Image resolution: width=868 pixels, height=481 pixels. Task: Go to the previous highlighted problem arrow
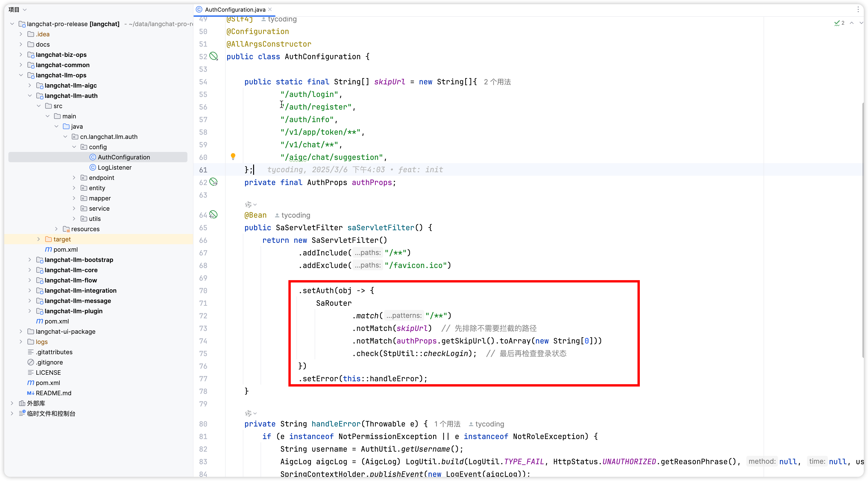pos(851,23)
